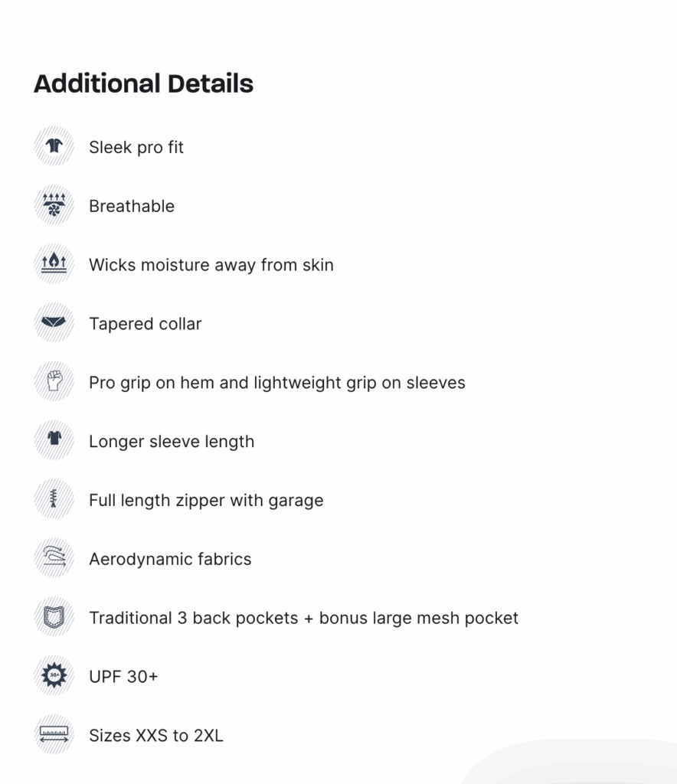Select the longer sleeve shirt icon
Image resolution: width=677 pixels, height=784 pixels.
[x=54, y=440]
